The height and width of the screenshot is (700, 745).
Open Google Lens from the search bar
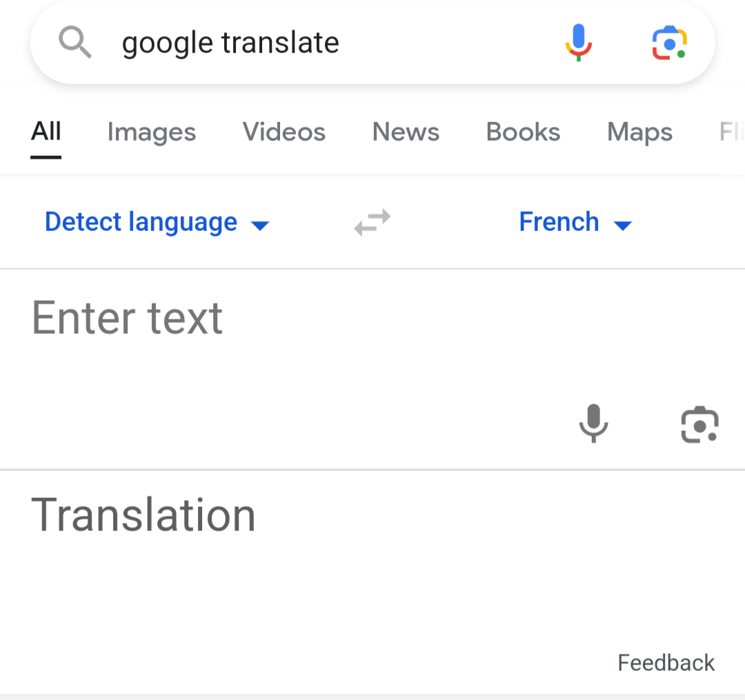(x=668, y=42)
